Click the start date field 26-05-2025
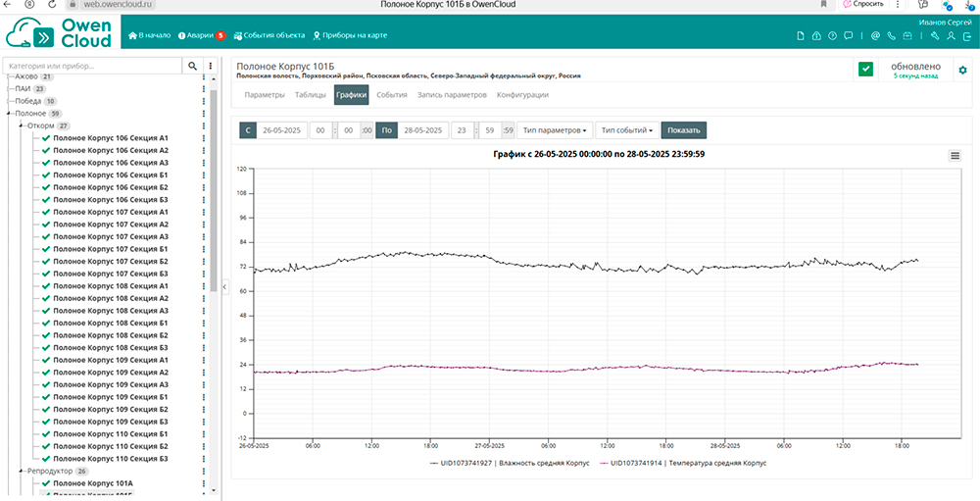This screenshot has height=501, width=980. (x=282, y=129)
